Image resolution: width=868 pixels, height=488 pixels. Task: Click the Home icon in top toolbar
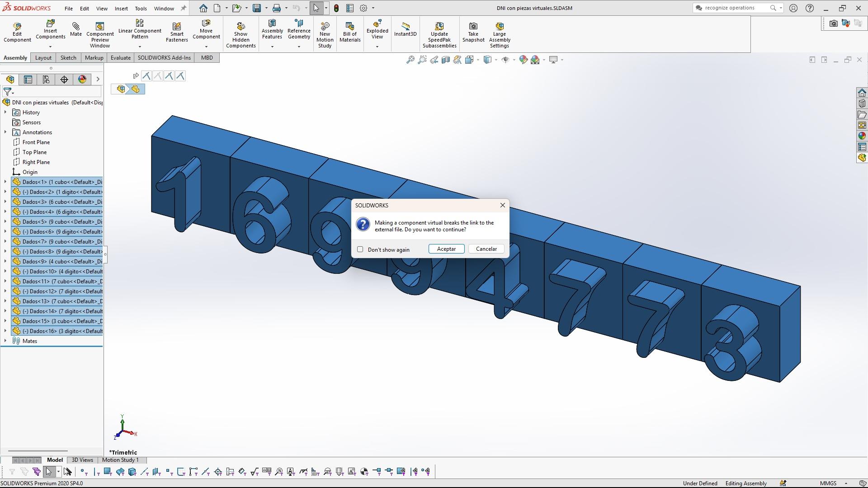point(203,8)
